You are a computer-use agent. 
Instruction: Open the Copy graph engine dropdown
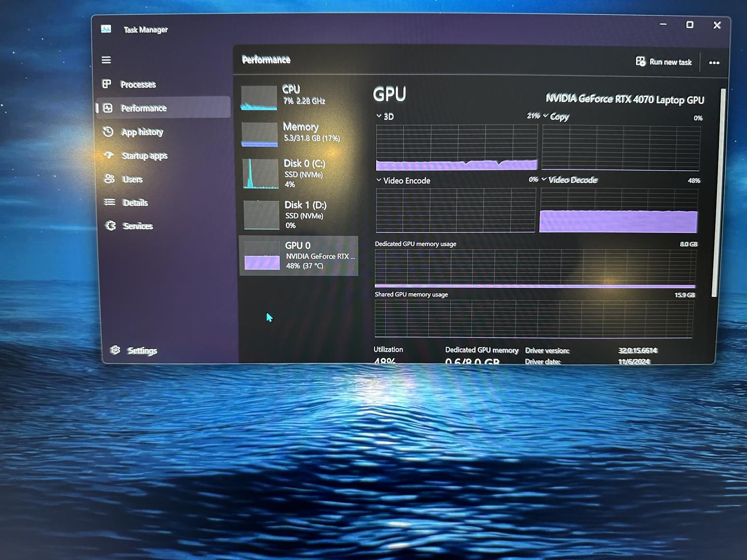(x=546, y=116)
